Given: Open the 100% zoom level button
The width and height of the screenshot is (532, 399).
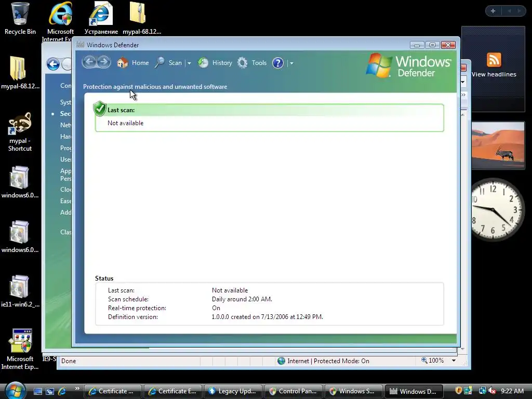Looking at the screenshot, I should (x=433, y=361).
